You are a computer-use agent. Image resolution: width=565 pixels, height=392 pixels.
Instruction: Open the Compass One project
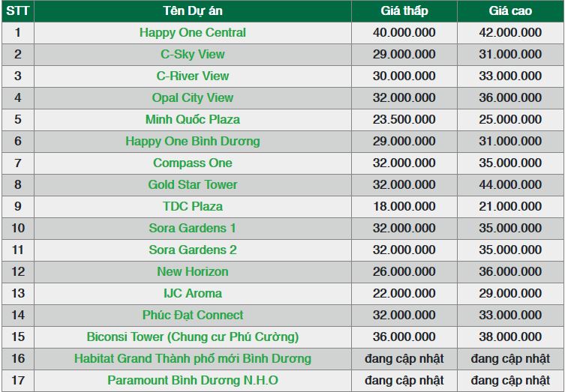point(192,163)
